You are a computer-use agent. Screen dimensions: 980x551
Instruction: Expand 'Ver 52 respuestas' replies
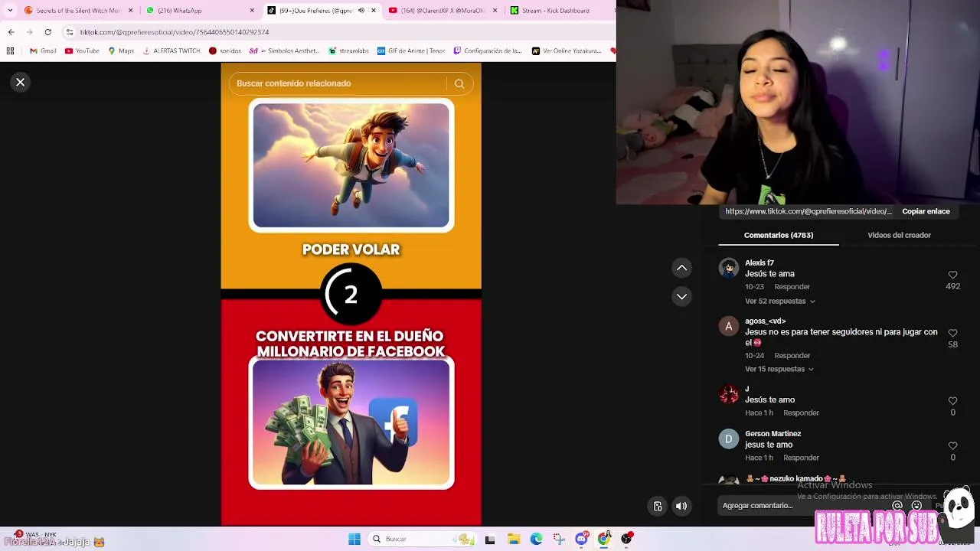[x=779, y=301]
